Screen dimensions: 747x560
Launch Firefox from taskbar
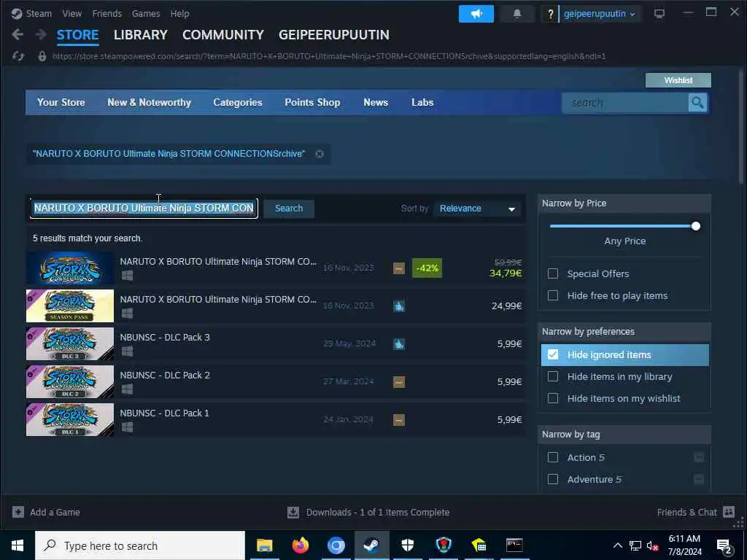(x=300, y=545)
